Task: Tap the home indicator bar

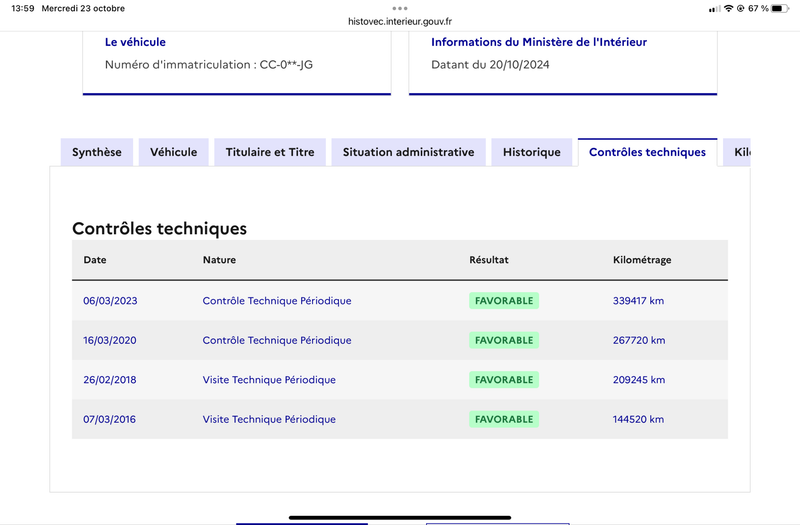Action: (400, 517)
